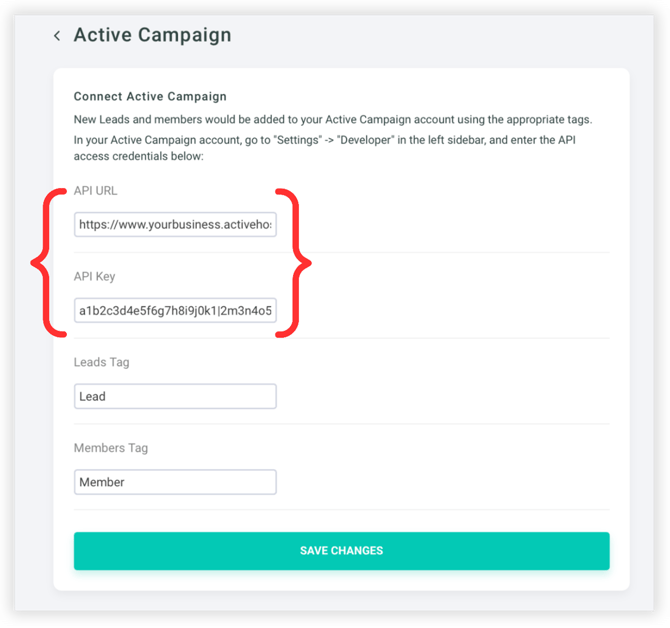The width and height of the screenshot is (670, 628).
Task: Select the Leads Tag text box
Action: 175,396
